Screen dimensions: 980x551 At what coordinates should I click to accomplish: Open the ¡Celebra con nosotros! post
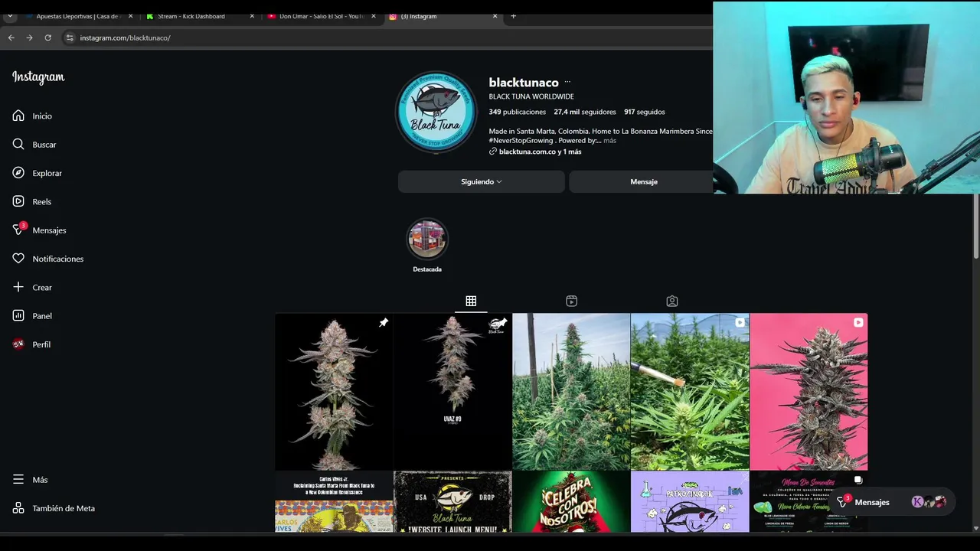point(571,501)
